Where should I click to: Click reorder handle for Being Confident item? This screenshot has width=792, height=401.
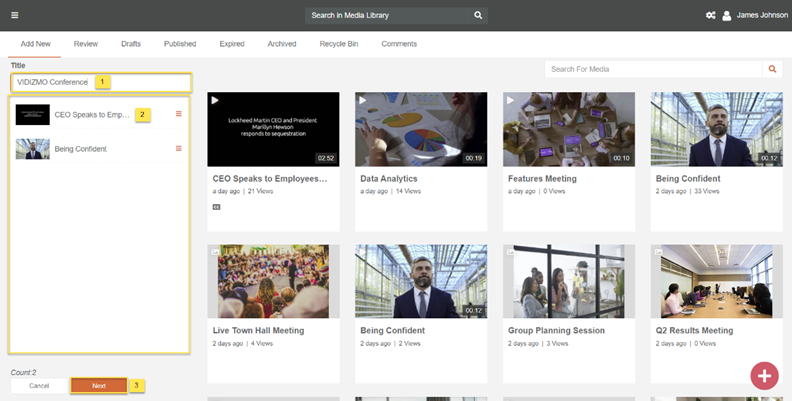coord(179,149)
